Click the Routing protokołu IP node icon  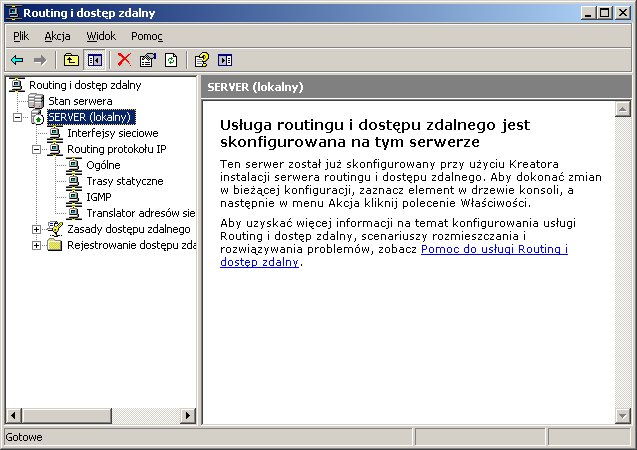click(55, 149)
